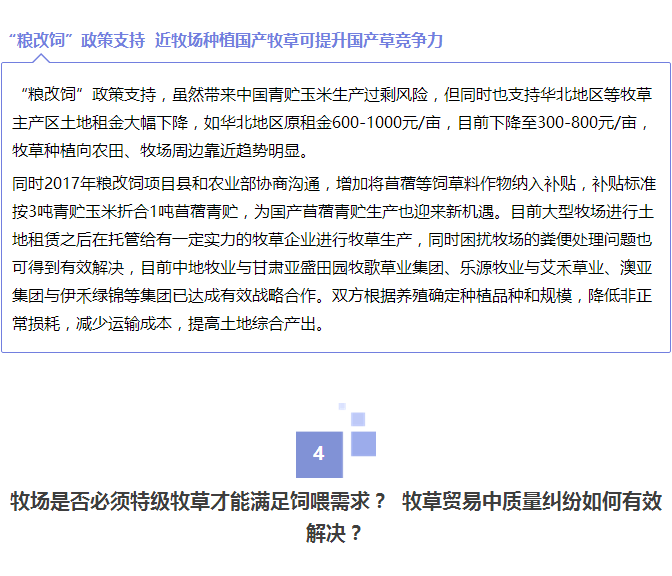Click the text 虽然带来中国青贮玉米生产过剩风险

[x=300, y=94]
